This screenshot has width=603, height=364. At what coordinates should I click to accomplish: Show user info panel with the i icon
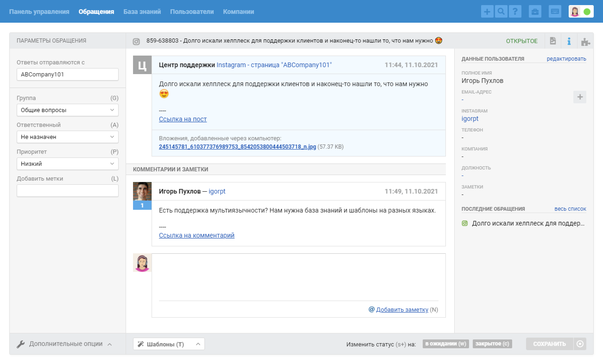[569, 41]
